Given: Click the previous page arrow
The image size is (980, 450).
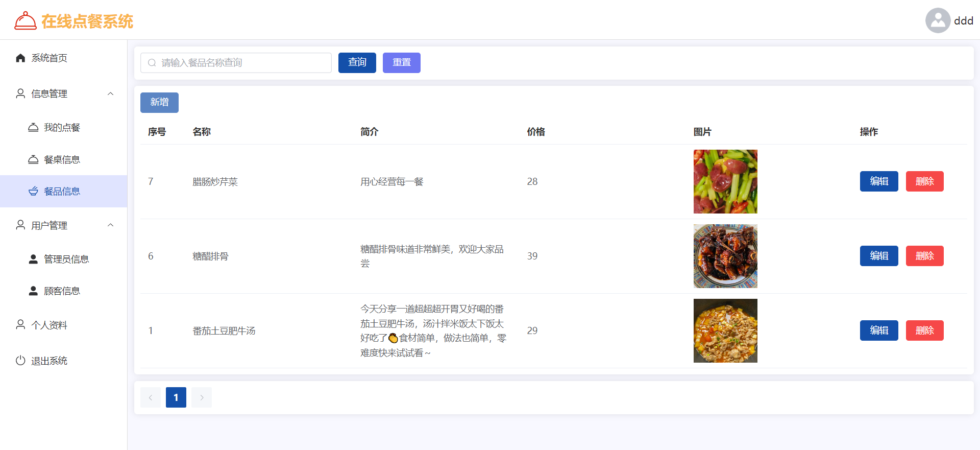Looking at the screenshot, I should coord(151,397).
